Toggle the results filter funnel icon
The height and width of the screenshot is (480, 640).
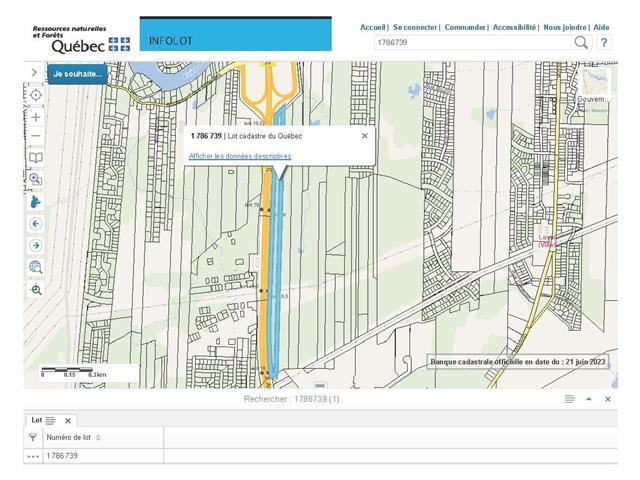coord(33,437)
